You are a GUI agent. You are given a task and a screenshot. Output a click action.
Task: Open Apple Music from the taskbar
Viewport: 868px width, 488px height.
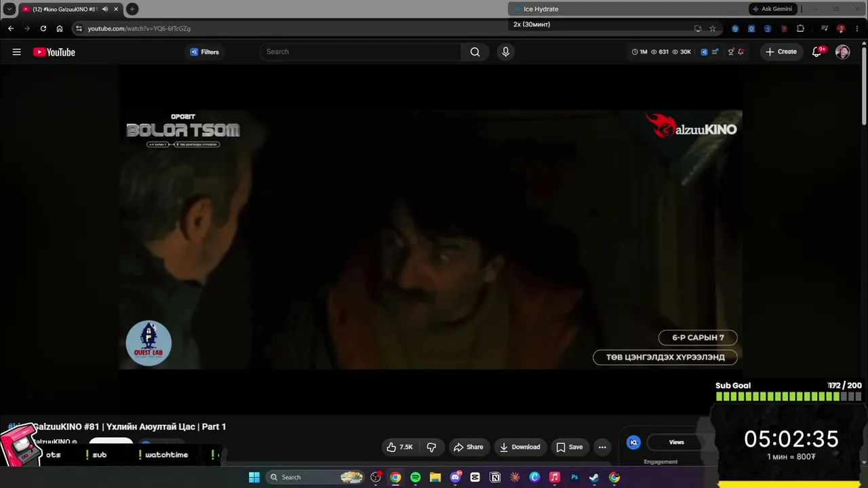tap(554, 477)
